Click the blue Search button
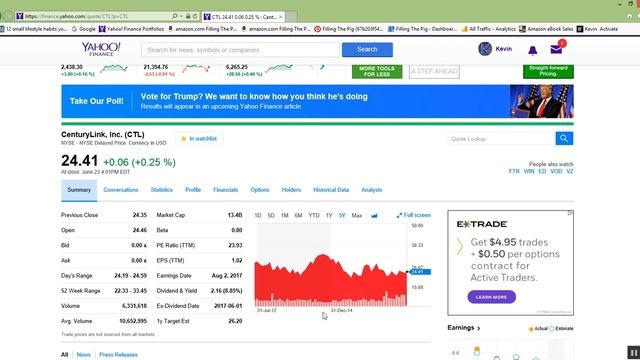Image resolution: width=640 pixels, height=360 pixels. [x=367, y=49]
